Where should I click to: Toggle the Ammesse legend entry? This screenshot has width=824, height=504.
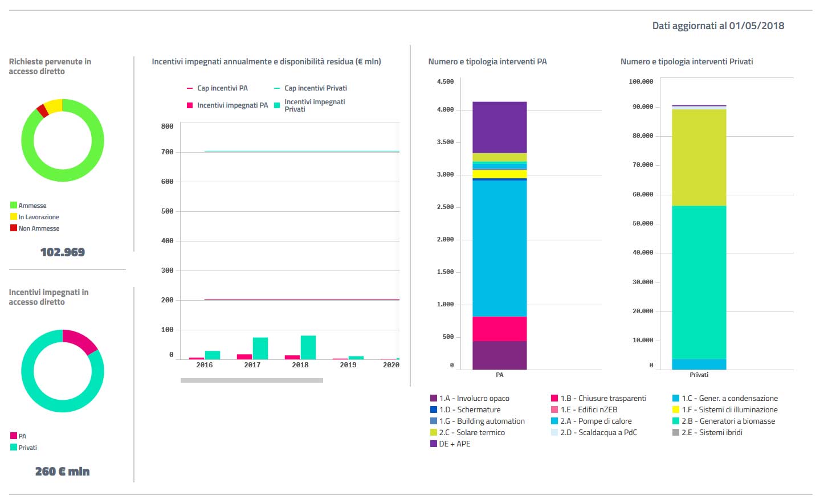(x=28, y=206)
